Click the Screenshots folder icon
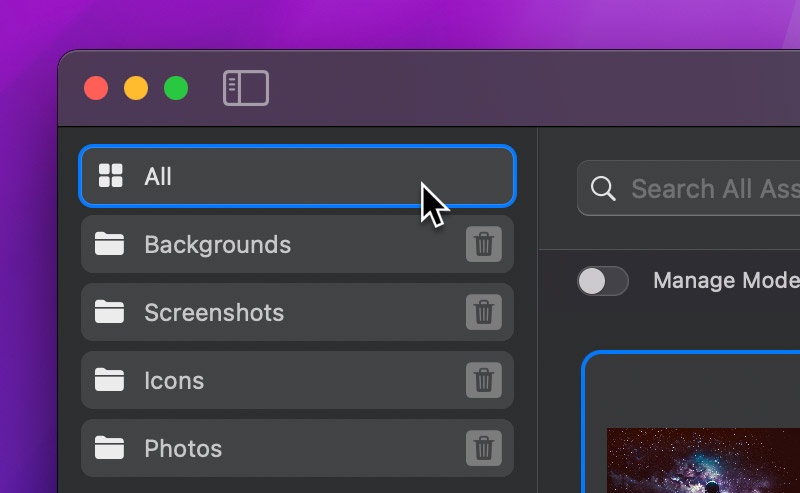The image size is (800, 493). coord(109,312)
